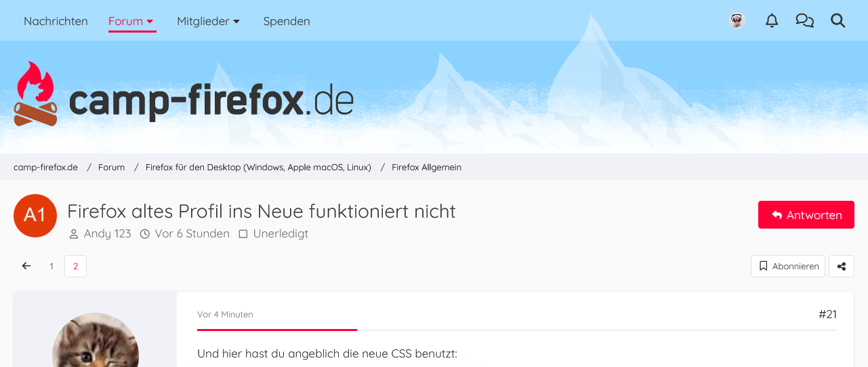
Task: Expand the Forum dropdown menu
Action: (132, 21)
